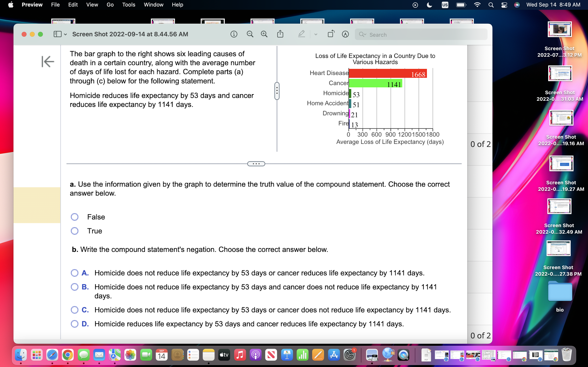The height and width of the screenshot is (367, 588).
Task: Rotate the image
Action: pos(331,34)
